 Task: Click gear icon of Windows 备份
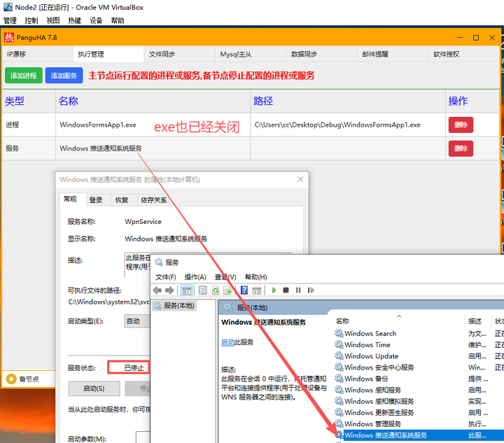click(x=339, y=379)
